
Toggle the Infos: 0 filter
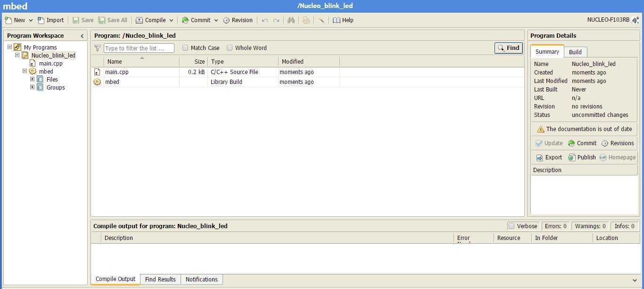[x=625, y=226]
